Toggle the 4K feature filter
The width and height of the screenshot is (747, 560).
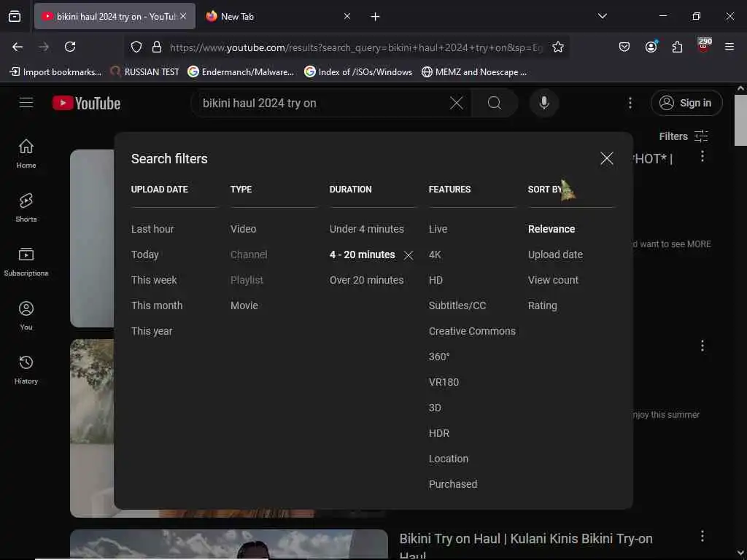[x=435, y=254]
